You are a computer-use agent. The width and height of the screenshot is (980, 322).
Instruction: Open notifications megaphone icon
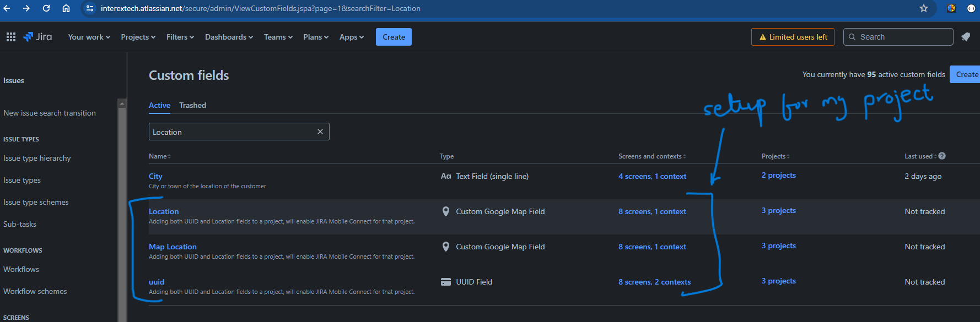[966, 37]
